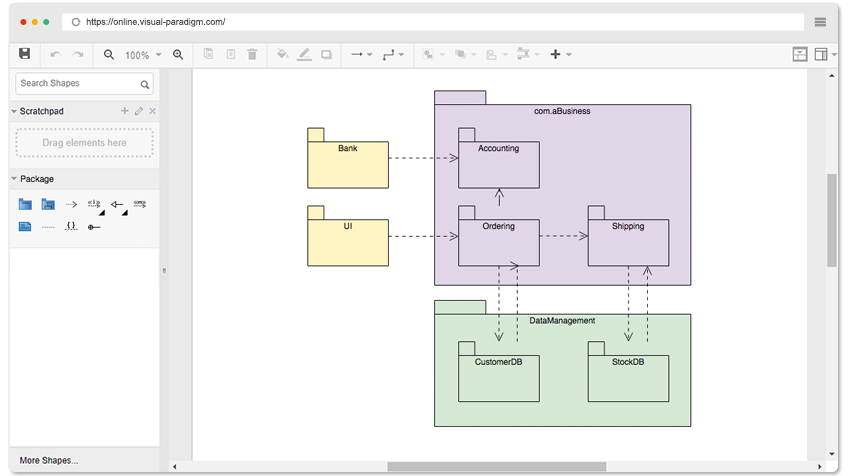Click the Zoom In magnifier icon
The height and width of the screenshot is (476, 848).
178,55
